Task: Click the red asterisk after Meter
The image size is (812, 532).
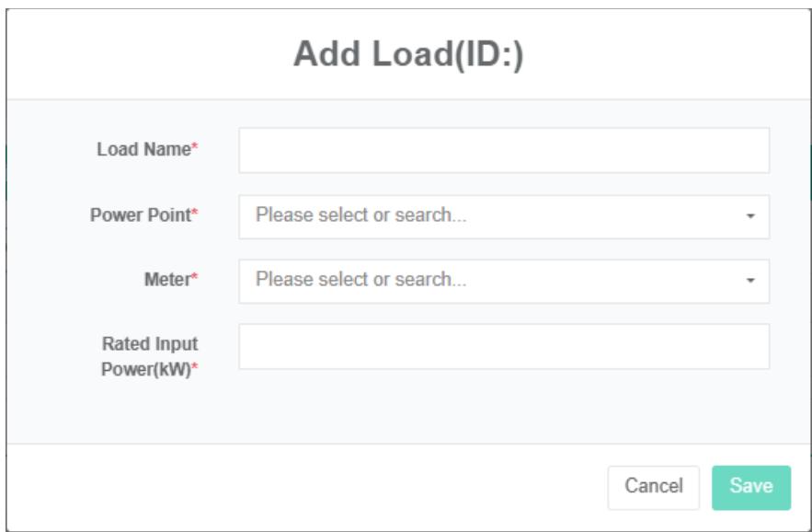Action: coord(195,281)
